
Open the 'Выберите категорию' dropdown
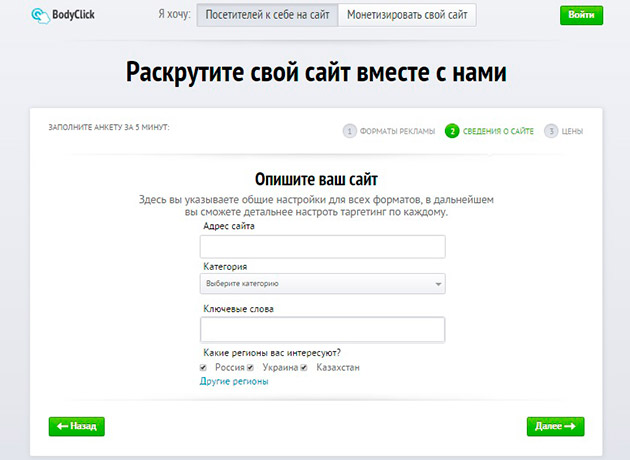pos(323,284)
